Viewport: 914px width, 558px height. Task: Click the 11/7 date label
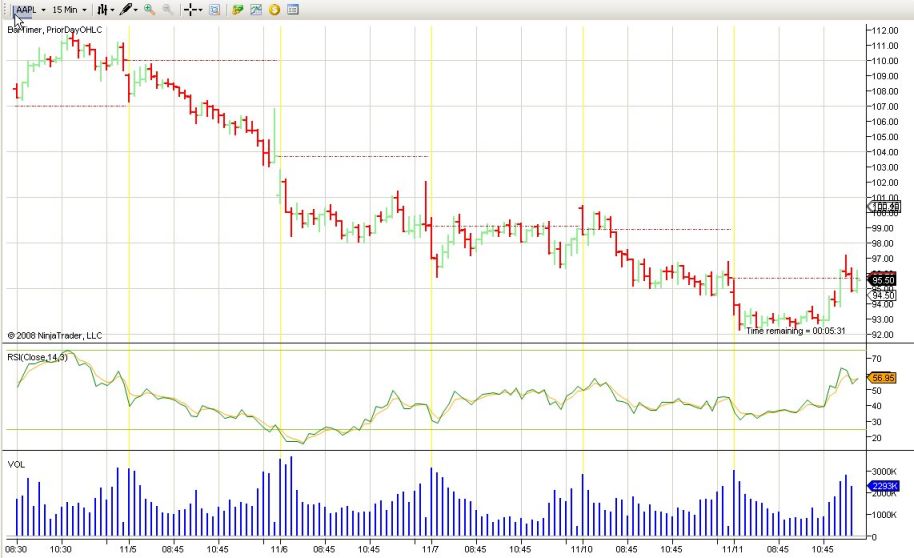coord(430,549)
